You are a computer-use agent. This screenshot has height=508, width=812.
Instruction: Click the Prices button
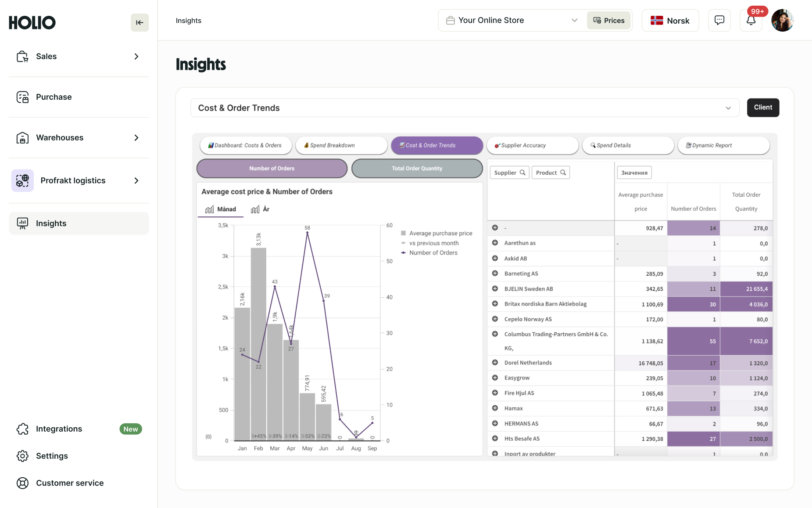click(x=608, y=20)
